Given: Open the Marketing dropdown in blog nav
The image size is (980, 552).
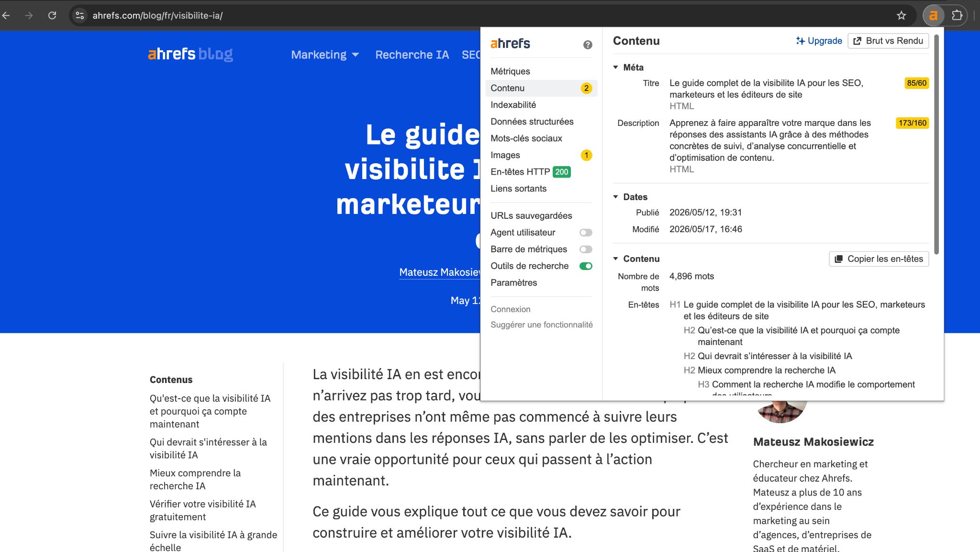Looking at the screenshot, I should [x=325, y=55].
